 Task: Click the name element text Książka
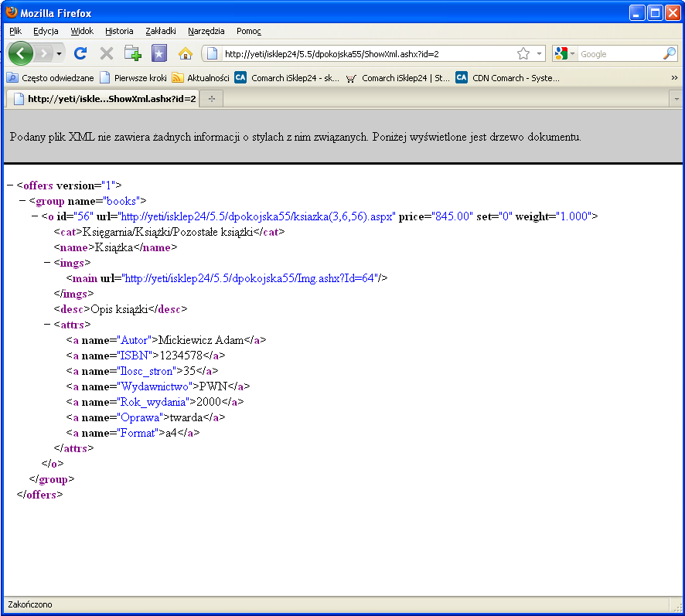(114, 247)
